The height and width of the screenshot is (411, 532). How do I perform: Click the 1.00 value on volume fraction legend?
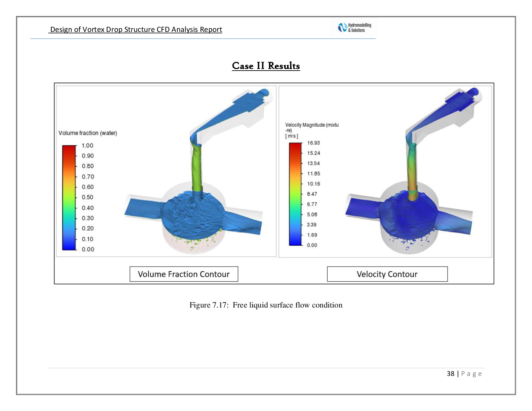87,146
